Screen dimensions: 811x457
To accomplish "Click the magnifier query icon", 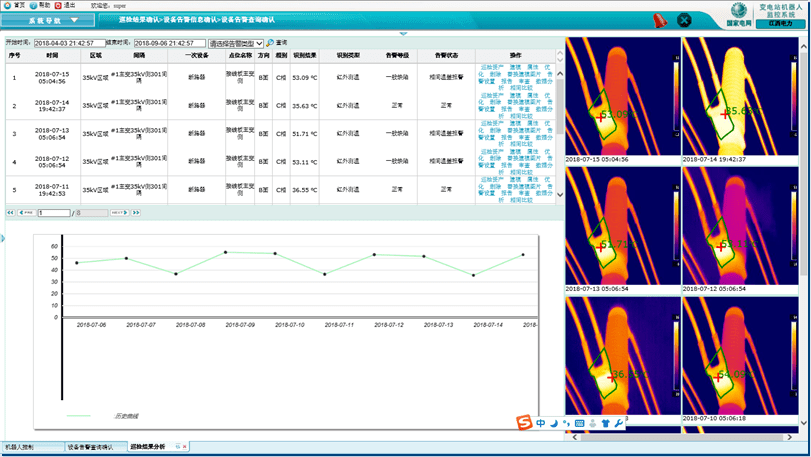I will point(270,44).
